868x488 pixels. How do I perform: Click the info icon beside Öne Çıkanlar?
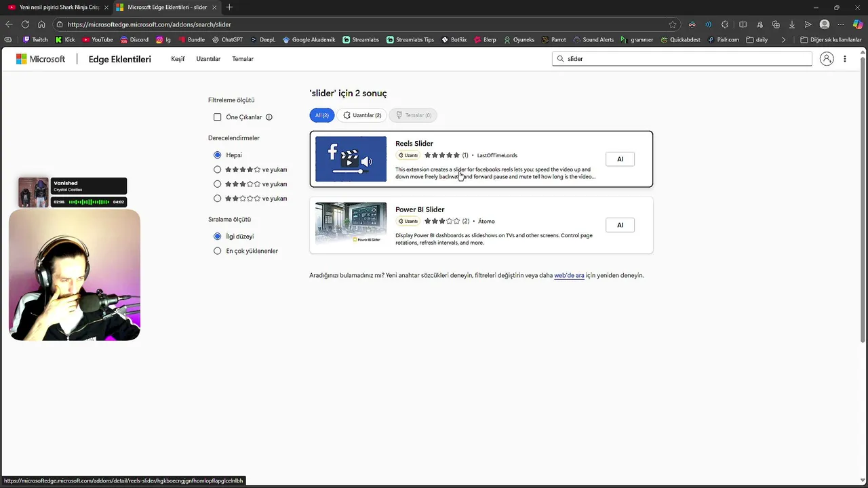[x=269, y=117]
